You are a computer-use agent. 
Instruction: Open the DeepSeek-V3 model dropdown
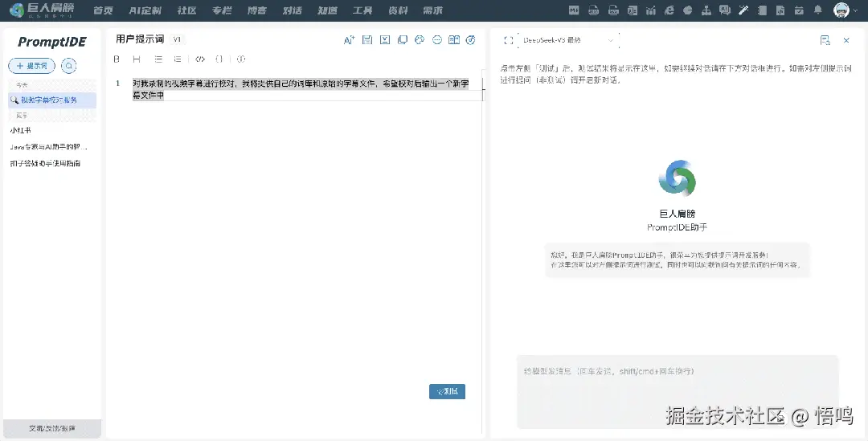click(x=568, y=40)
